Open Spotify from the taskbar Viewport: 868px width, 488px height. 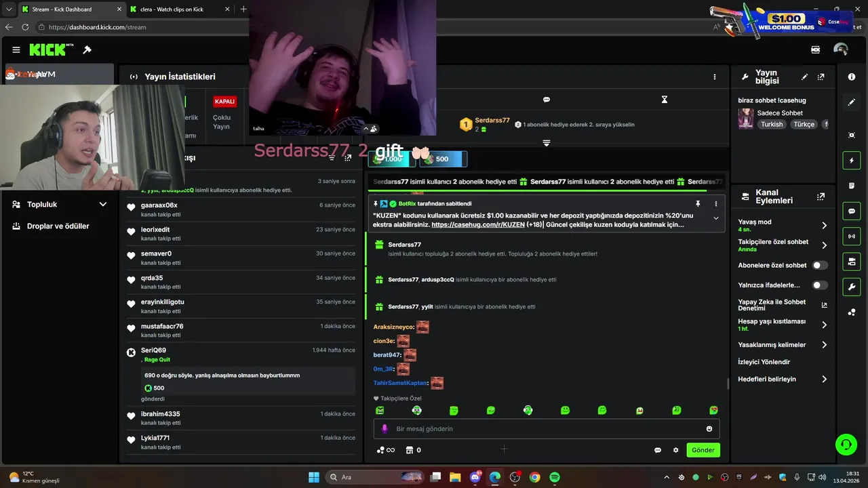555,477
